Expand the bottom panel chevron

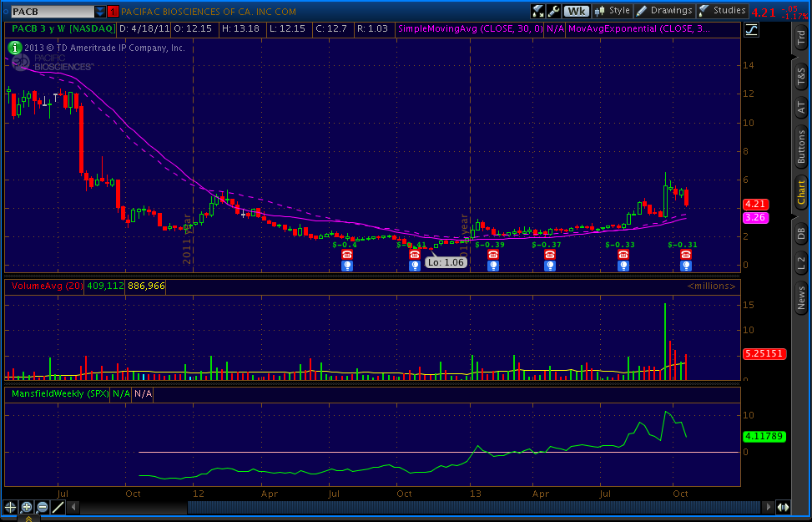[28, 518]
